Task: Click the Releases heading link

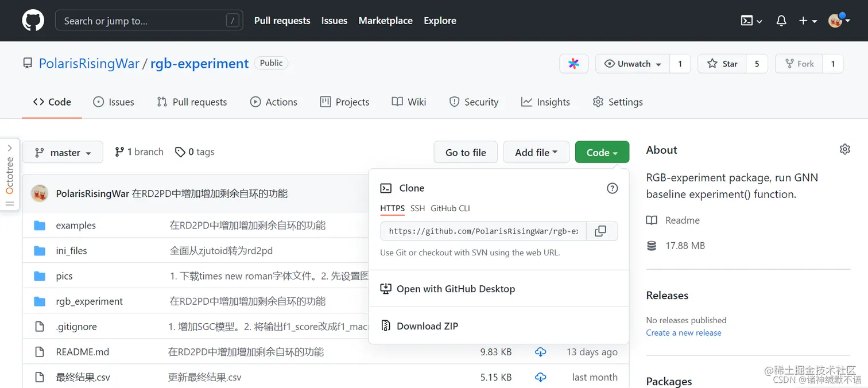Action: point(667,296)
